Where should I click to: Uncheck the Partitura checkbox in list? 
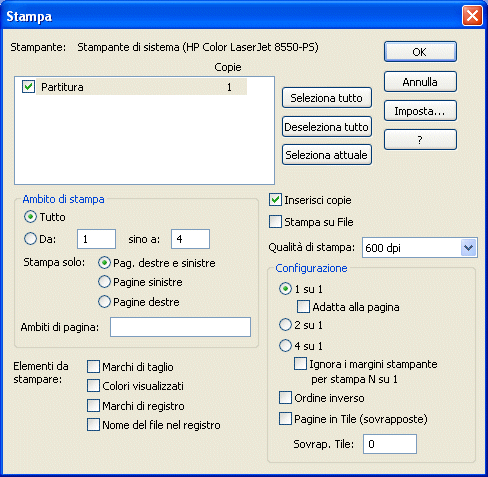(x=28, y=87)
